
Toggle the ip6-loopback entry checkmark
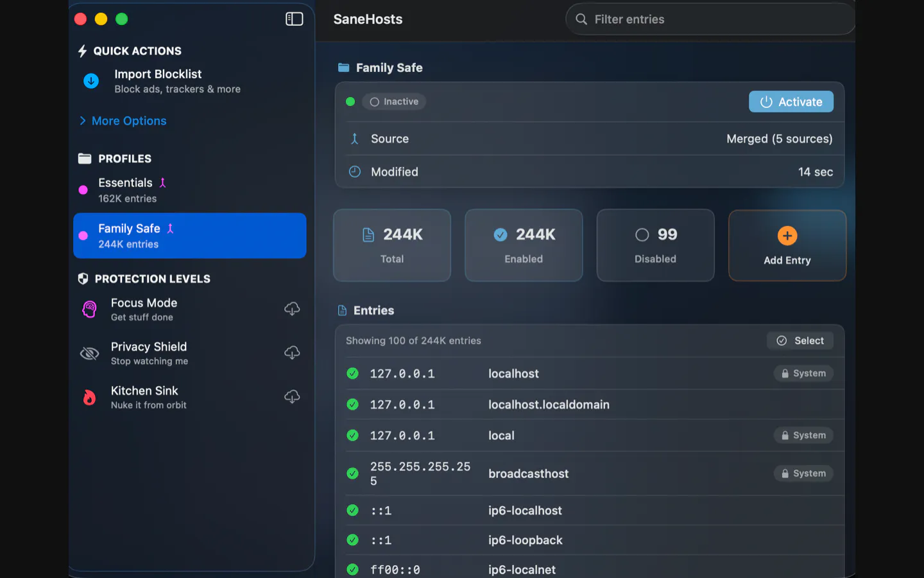[353, 539]
